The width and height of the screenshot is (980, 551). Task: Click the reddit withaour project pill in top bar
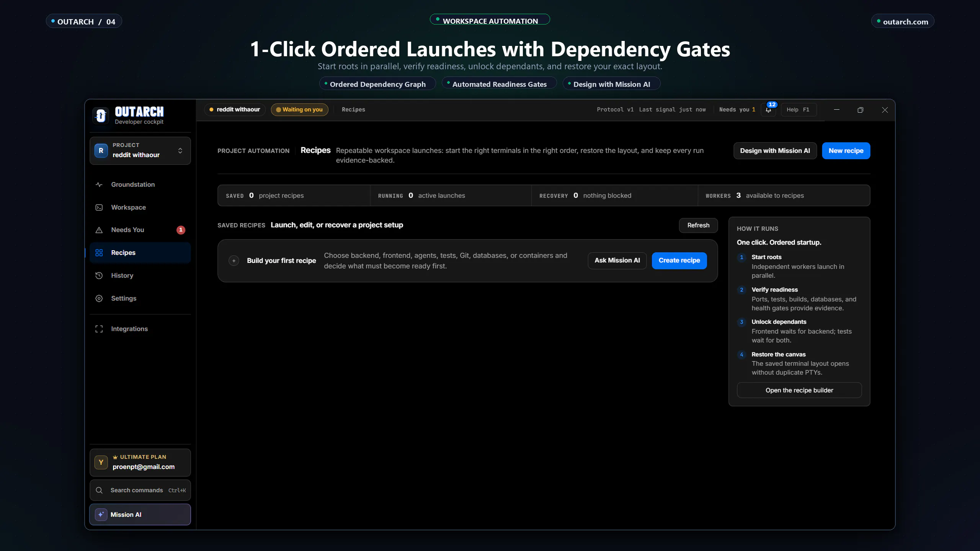(x=235, y=109)
